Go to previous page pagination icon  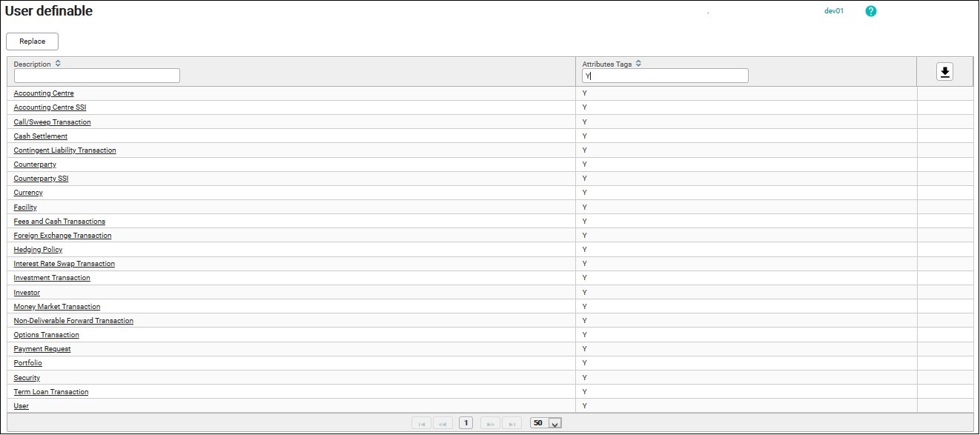[x=443, y=423]
